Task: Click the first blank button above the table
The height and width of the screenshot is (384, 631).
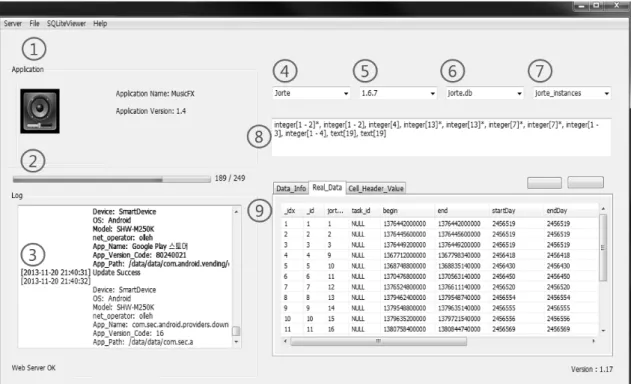Action: point(544,183)
